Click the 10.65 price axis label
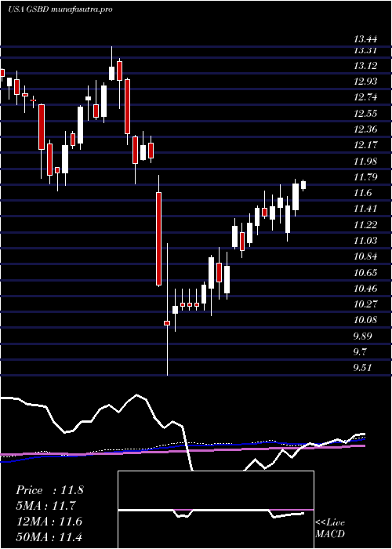Screen dimensions: 392x549 click(x=366, y=272)
